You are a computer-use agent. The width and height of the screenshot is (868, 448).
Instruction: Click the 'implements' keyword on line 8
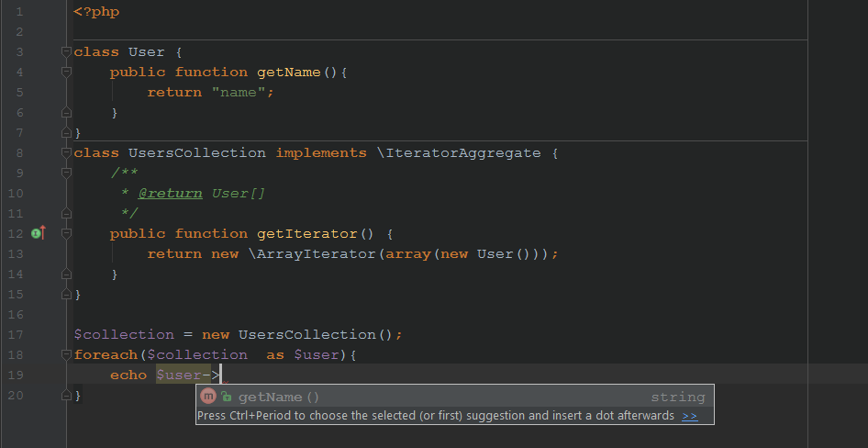click(321, 152)
